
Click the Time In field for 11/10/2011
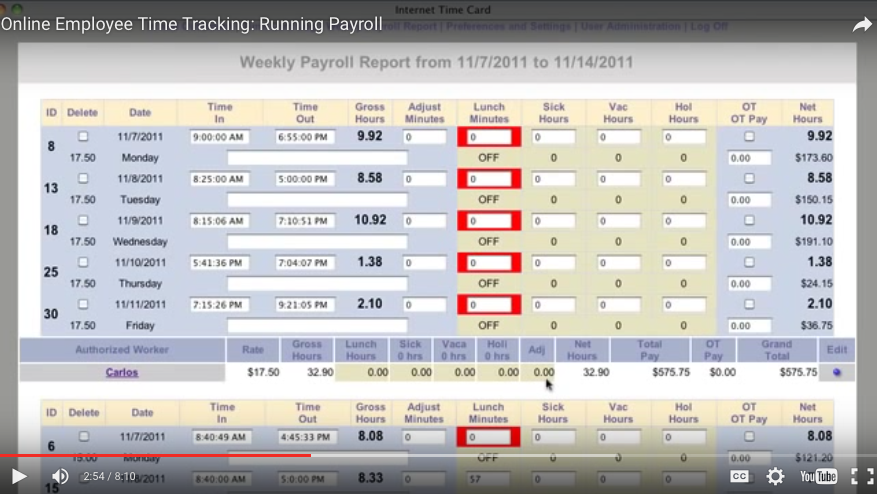(220, 263)
